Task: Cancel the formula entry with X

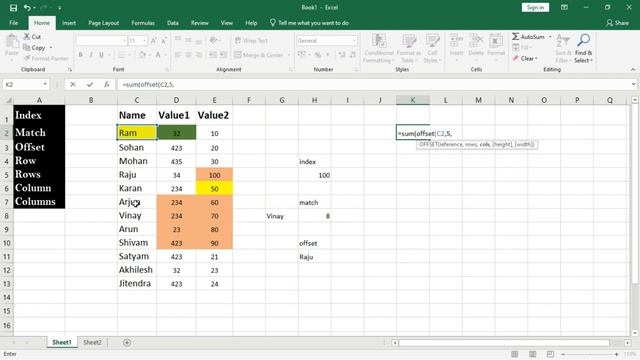Action: (x=73, y=84)
